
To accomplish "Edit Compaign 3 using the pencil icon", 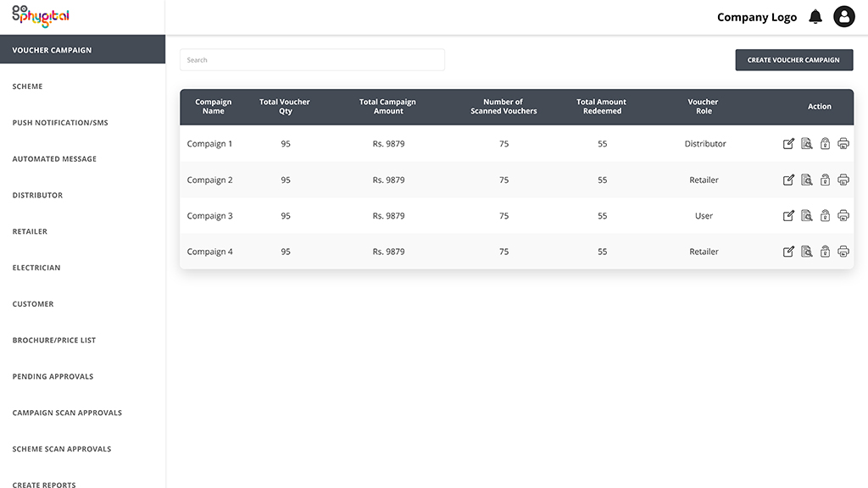I will 788,216.
